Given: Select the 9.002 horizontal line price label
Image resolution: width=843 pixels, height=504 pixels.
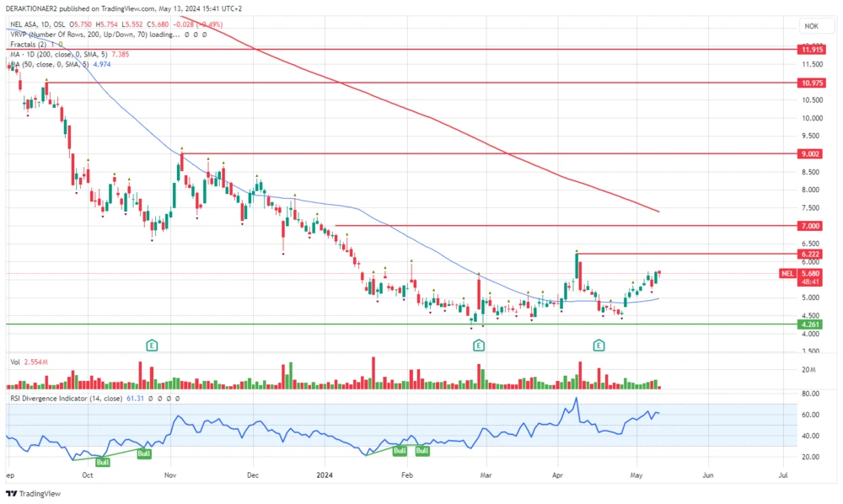Looking at the screenshot, I should (x=813, y=153).
